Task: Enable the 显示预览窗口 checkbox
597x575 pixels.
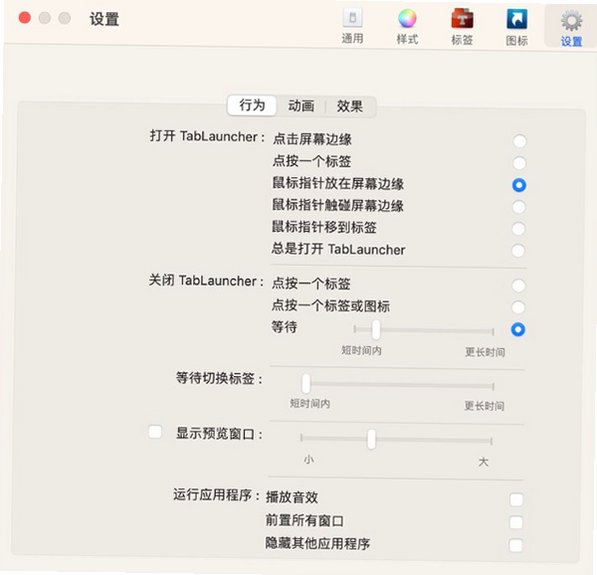Action: coord(155,432)
